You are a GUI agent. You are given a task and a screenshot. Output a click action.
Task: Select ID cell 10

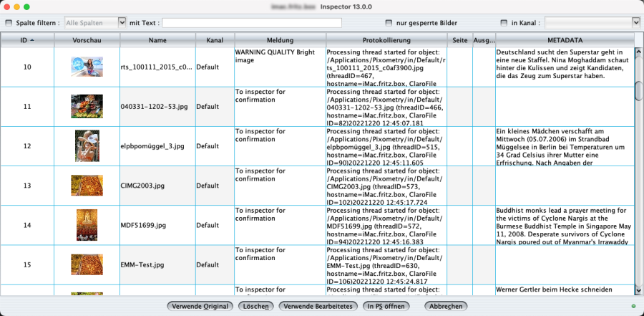[27, 67]
